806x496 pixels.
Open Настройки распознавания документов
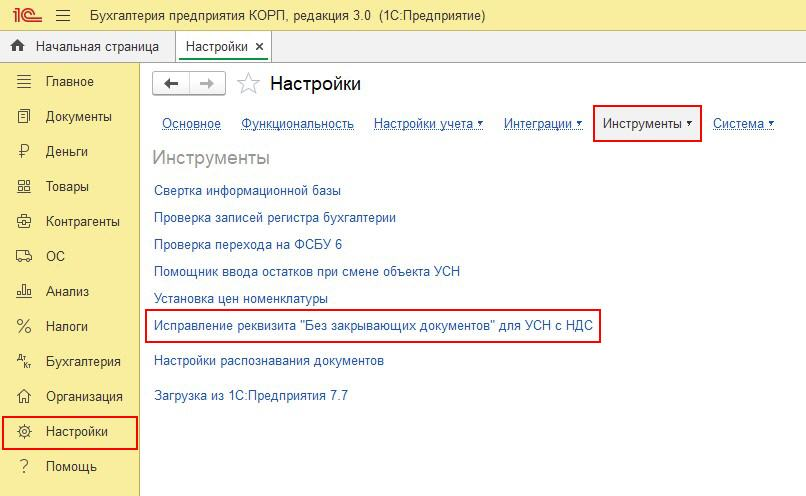[x=269, y=361]
